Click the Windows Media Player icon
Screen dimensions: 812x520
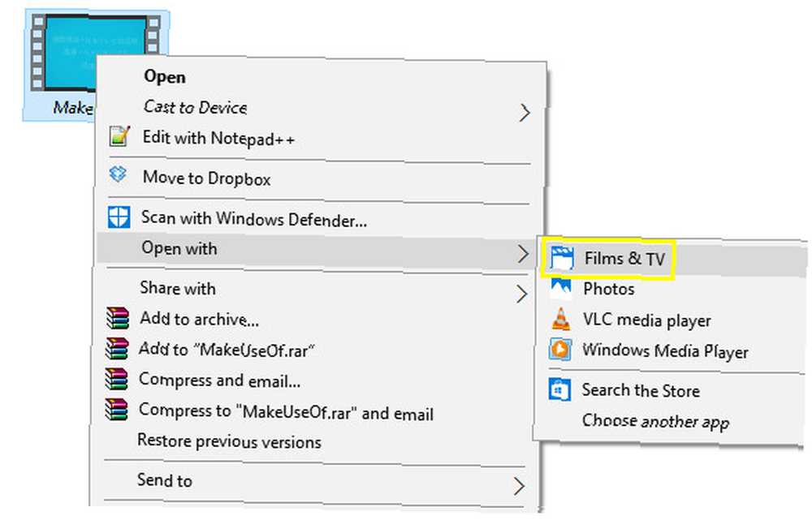click(x=560, y=350)
